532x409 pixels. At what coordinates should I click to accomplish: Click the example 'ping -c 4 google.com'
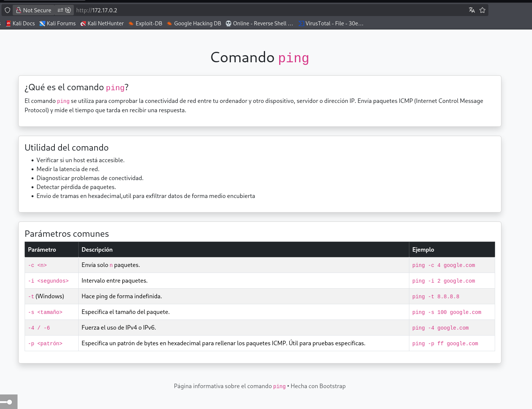coord(444,265)
